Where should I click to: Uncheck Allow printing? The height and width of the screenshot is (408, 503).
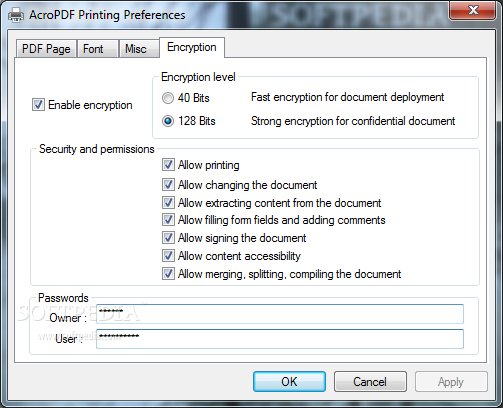click(x=168, y=165)
